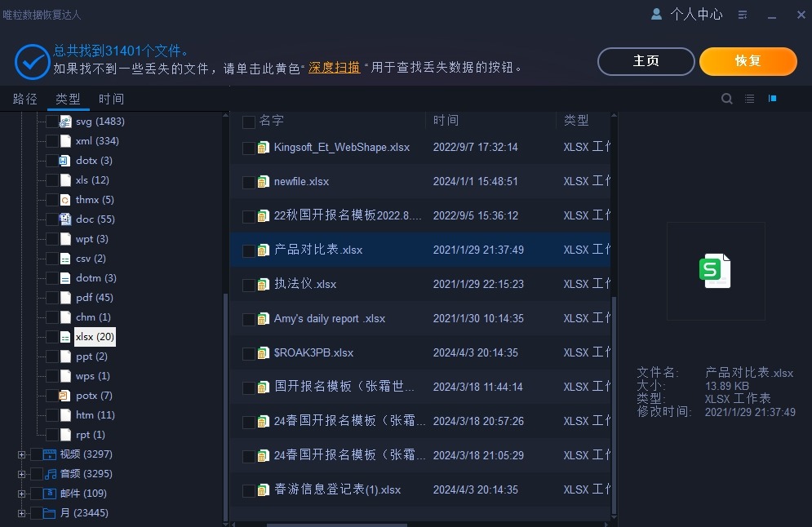Image resolution: width=812 pixels, height=527 pixels.
Task: Expand the 音频 (3295) tree node
Action: tap(22, 474)
